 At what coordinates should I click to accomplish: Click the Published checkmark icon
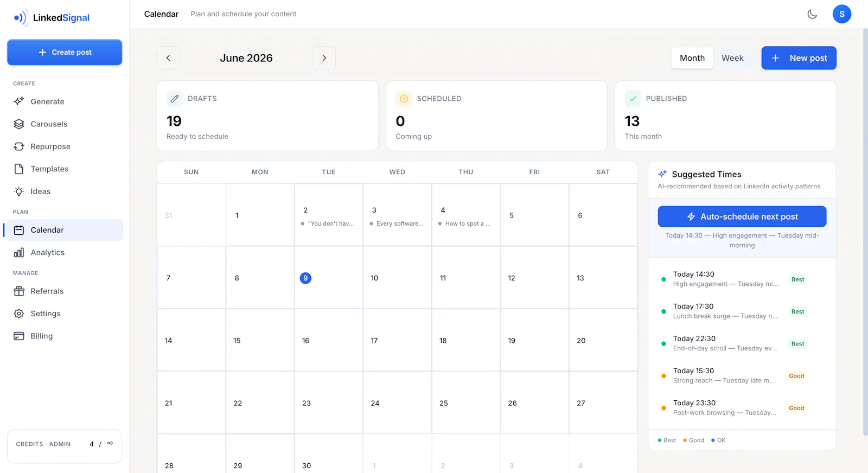[633, 99]
